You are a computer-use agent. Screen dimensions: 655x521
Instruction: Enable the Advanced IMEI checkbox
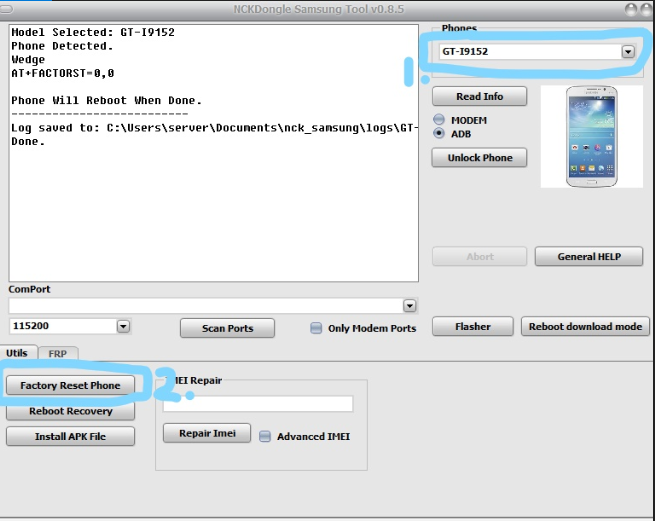pyautogui.click(x=265, y=436)
